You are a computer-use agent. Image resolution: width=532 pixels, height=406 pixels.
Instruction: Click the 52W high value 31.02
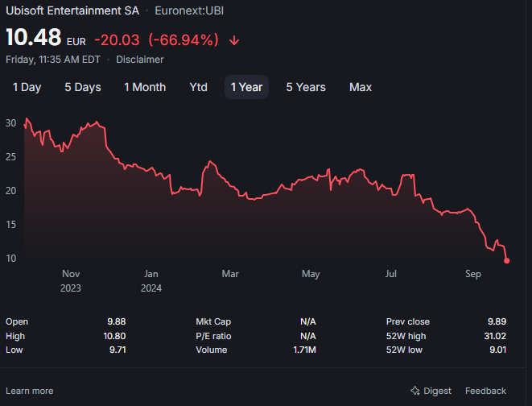tap(495, 336)
